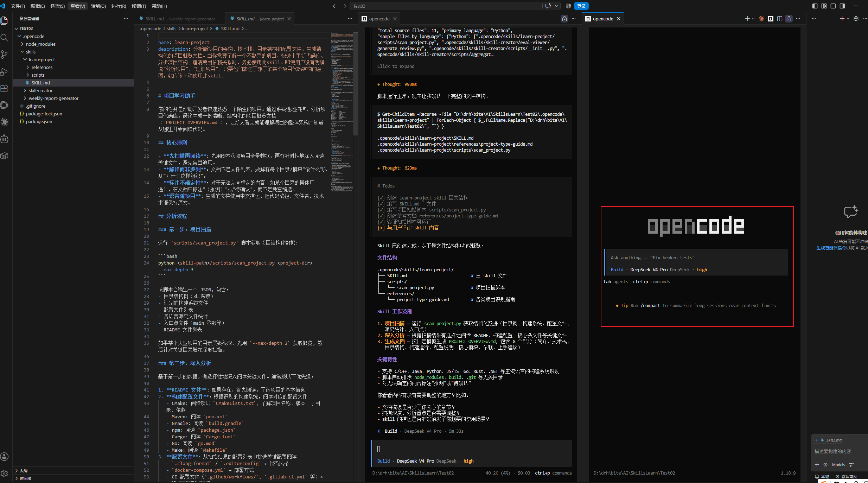Image resolution: width=868 pixels, height=483 pixels.
Task: Open the Models picker in the chat input
Action: click(x=838, y=465)
